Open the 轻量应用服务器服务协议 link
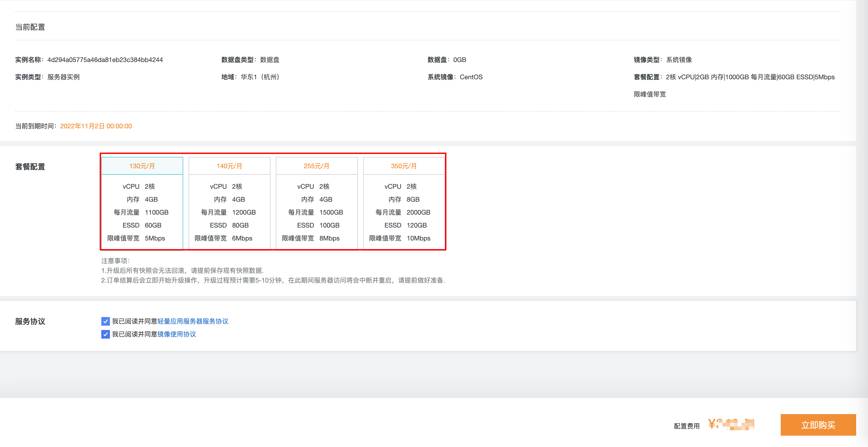The height and width of the screenshot is (447, 868). point(193,321)
